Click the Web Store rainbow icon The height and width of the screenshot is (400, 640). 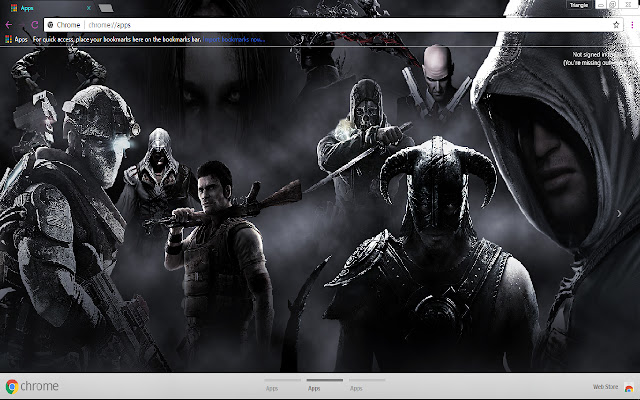coord(629,387)
